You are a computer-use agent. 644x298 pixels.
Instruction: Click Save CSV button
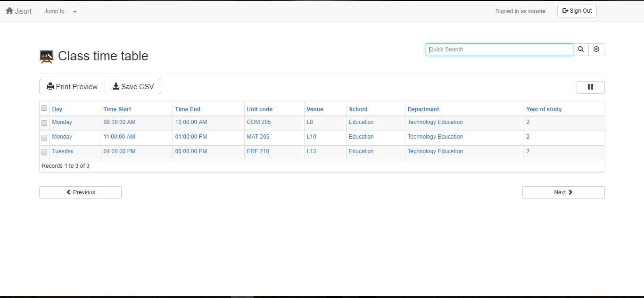click(133, 87)
